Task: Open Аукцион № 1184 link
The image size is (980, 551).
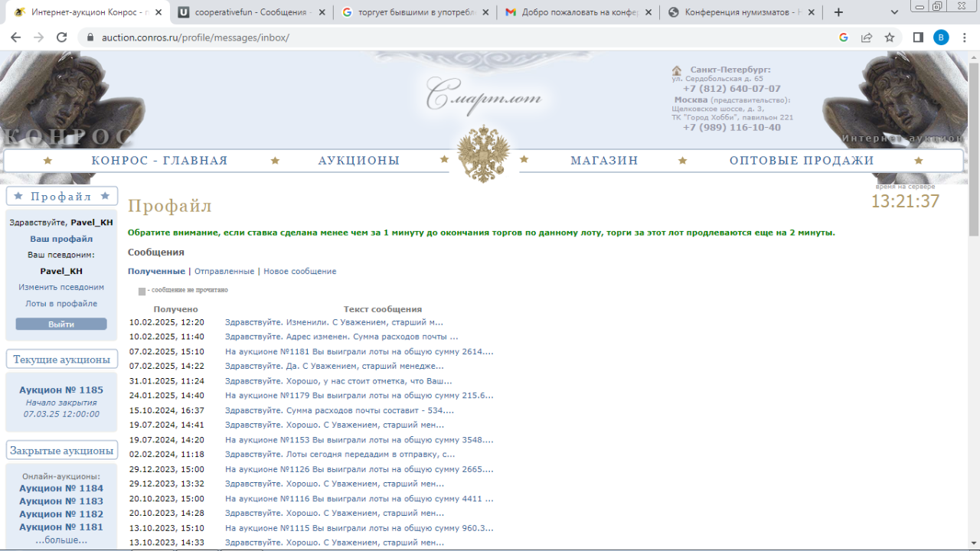Action: pos(61,488)
